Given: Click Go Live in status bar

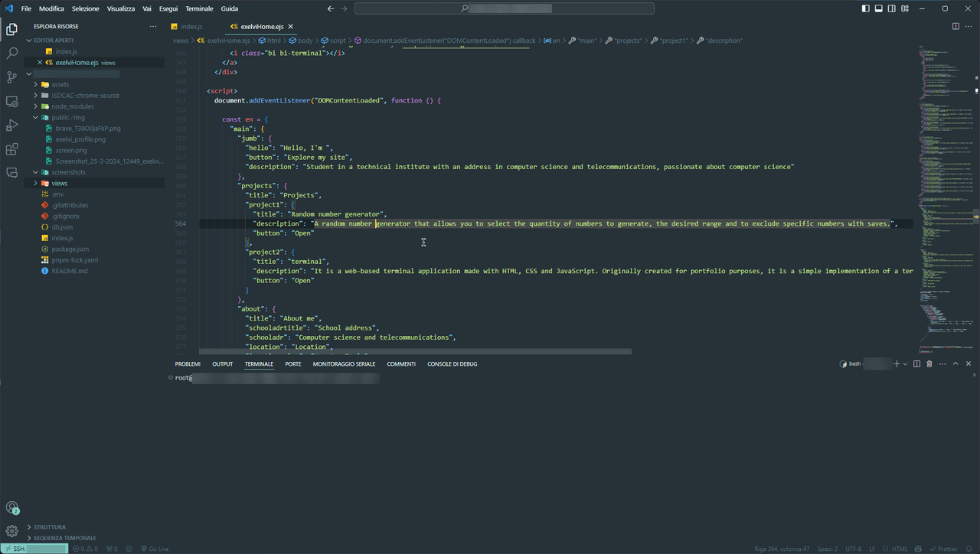Looking at the screenshot, I should click(155, 549).
